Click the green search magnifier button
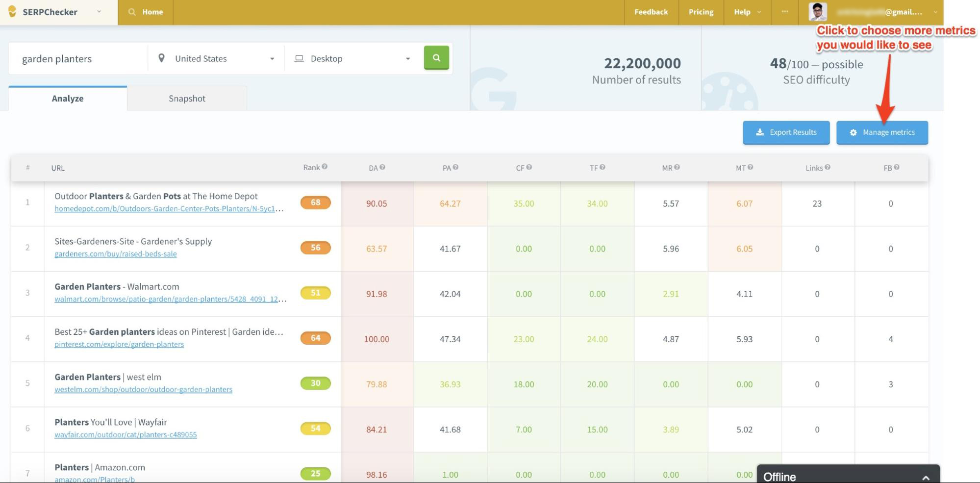980x483 pixels. [436, 57]
